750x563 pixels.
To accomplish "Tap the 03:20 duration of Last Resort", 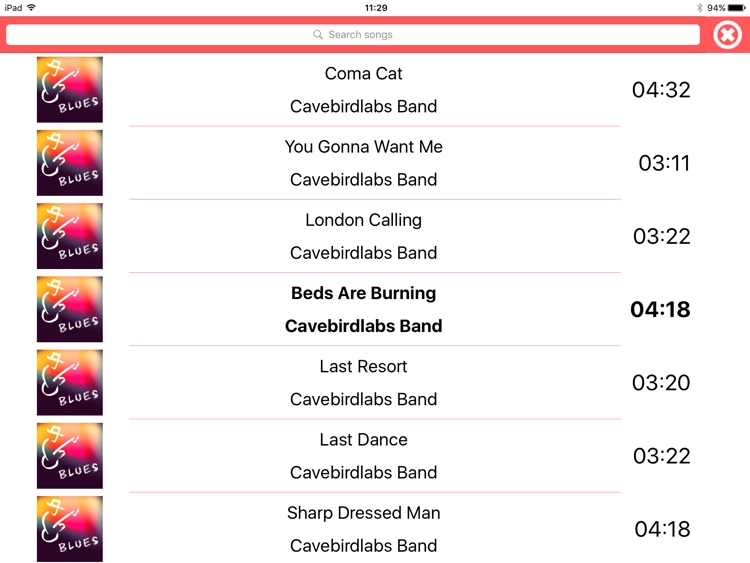I will coord(661,383).
